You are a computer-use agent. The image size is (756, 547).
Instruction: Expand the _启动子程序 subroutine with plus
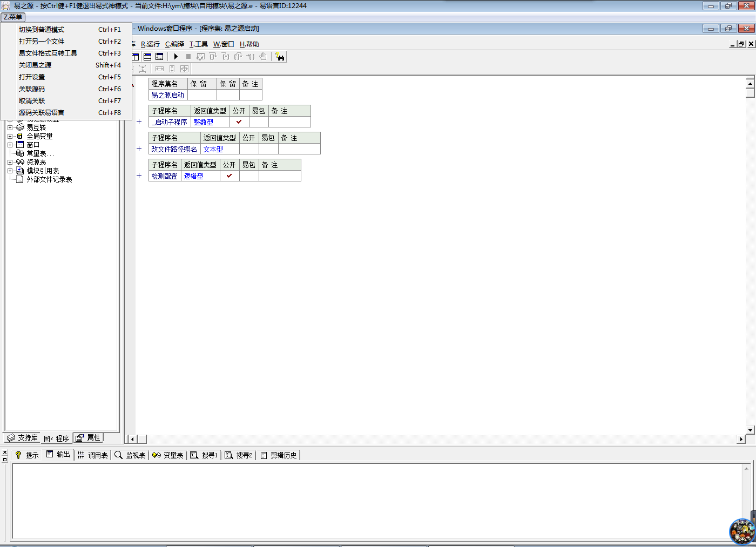point(139,122)
